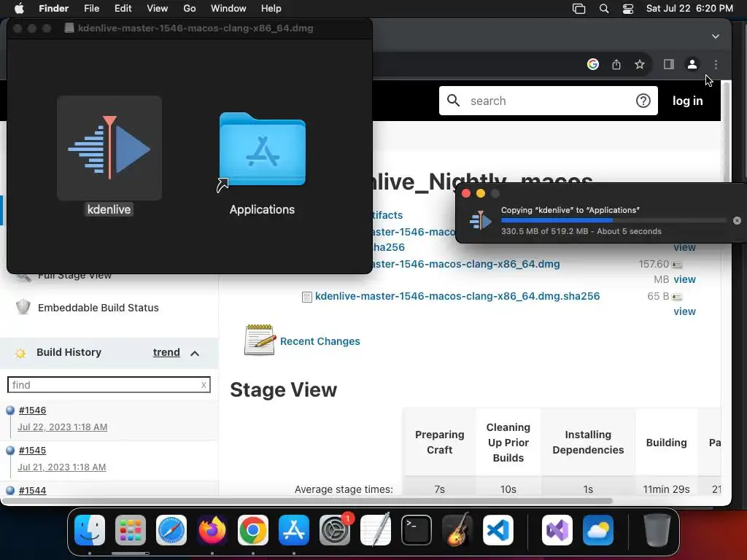747x560 pixels.
Task: Open the Finder menu
Action: point(53,9)
